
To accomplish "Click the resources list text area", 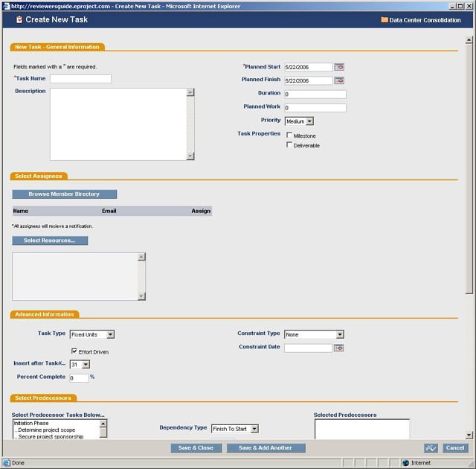I will pos(75,276).
